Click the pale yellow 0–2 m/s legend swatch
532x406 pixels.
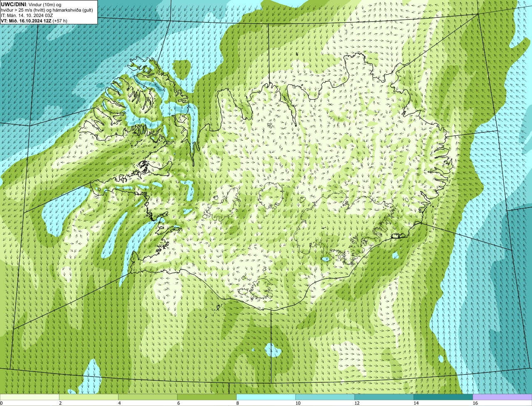(30, 397)
